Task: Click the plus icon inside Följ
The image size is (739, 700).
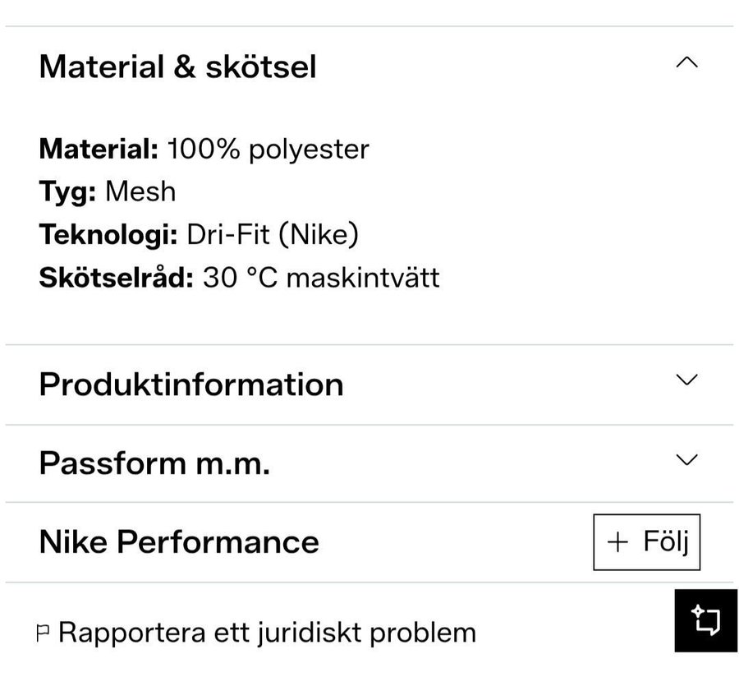Action: coord(617,542)
